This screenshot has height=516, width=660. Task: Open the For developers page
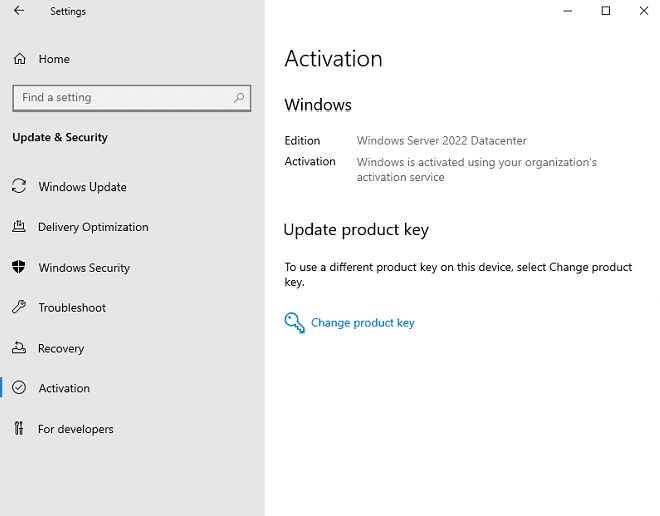(x=76, y=429)
